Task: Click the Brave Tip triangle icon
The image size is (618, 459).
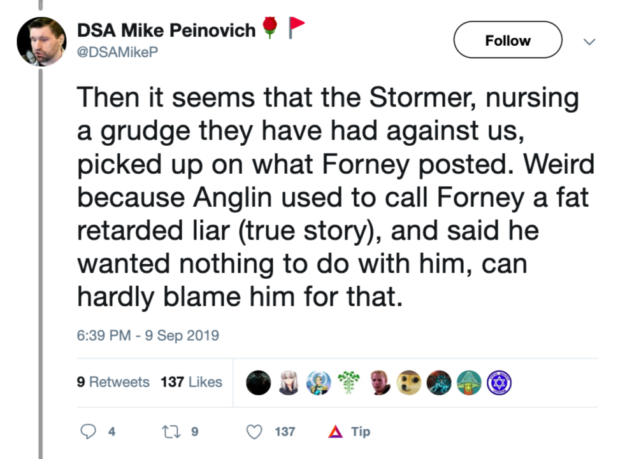Action: click(335, 432)
